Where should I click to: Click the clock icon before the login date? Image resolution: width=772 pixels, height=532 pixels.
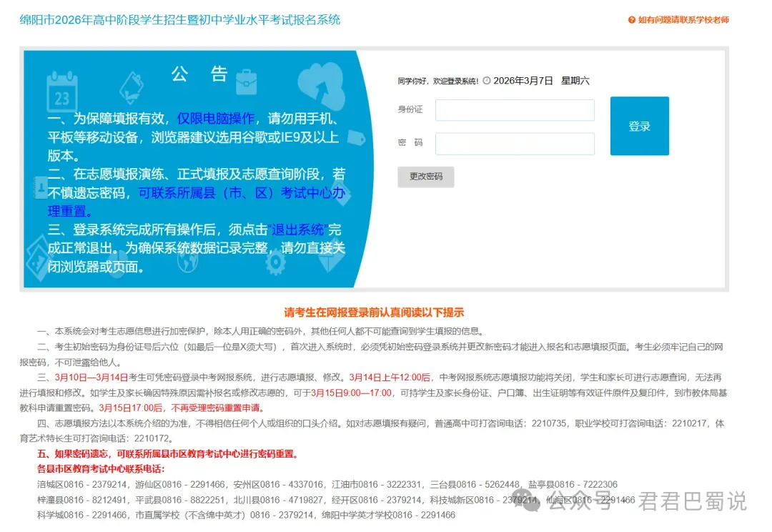(486, 80)
